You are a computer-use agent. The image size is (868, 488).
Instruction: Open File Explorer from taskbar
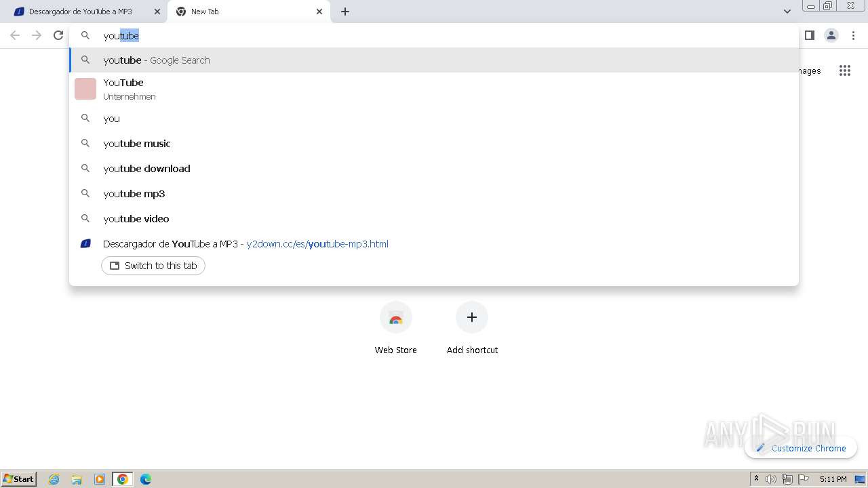(x=77, y=479)
